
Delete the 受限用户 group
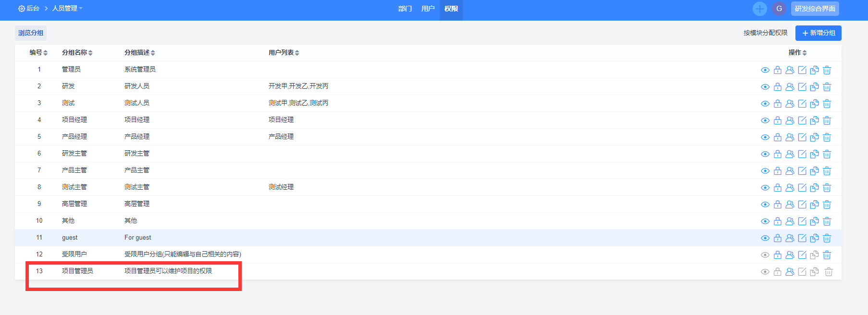coord(827,255)
